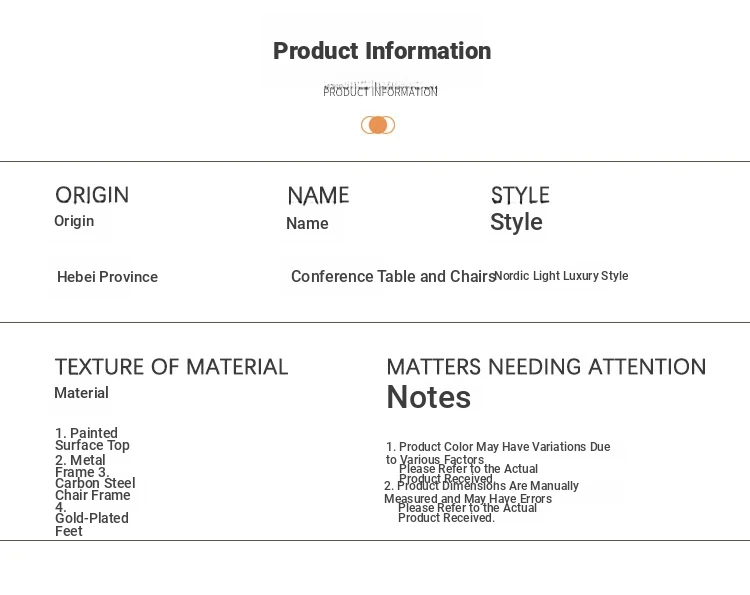Click the Carbon Steel Chair Frame item

95,489
